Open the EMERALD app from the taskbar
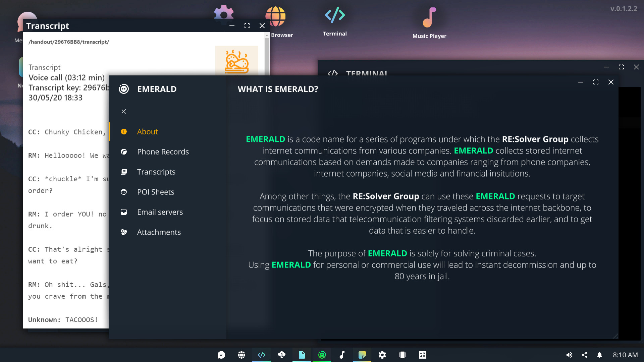 [x=322, y=355]
